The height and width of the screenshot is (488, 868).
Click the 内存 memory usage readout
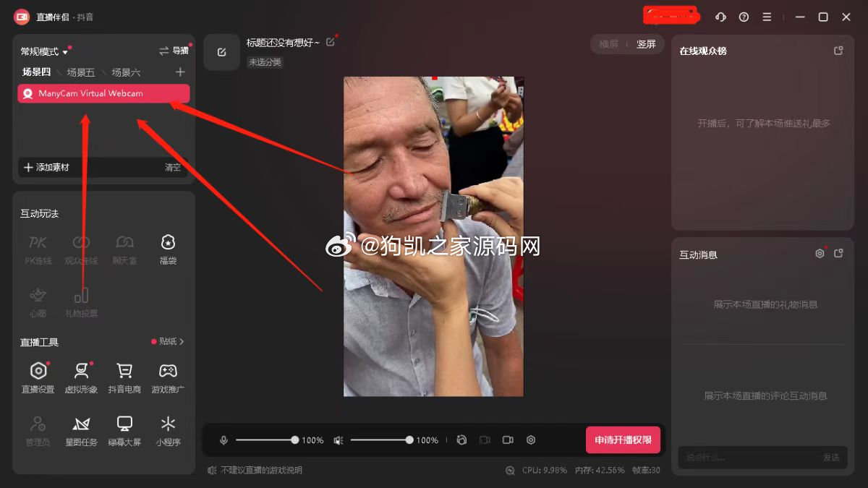coord(600,470)
